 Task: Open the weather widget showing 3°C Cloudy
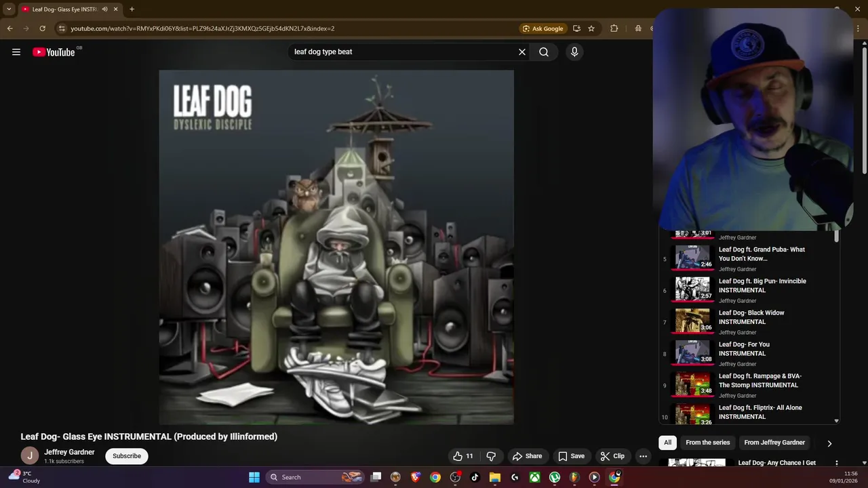click(x=24, y=477)
